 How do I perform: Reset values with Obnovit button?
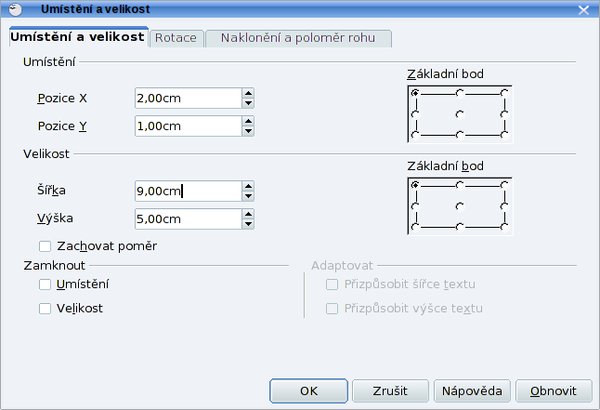553,391
